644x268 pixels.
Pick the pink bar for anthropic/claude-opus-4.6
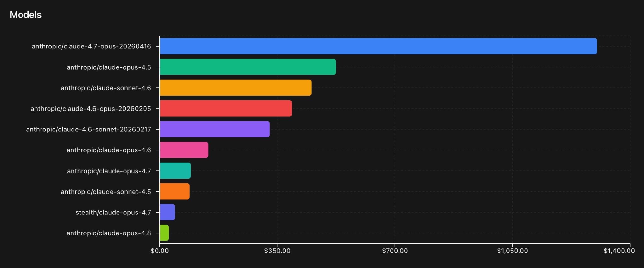click(184, 150)
